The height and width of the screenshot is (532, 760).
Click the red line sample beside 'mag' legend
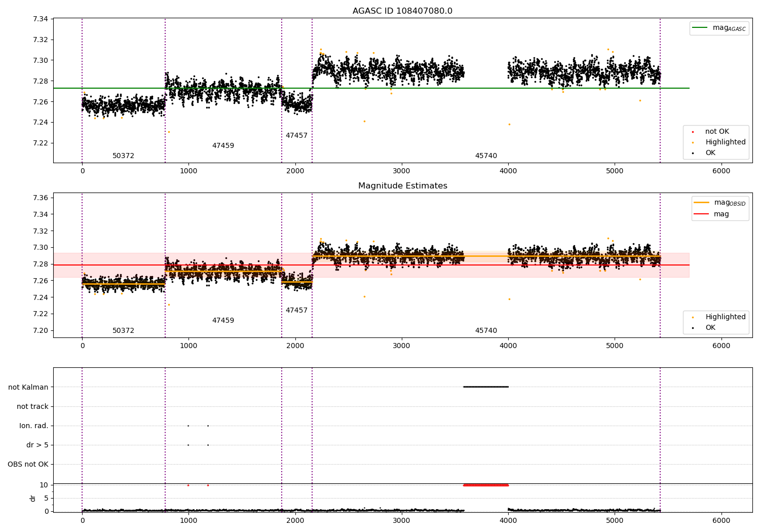tap(701, 214)
